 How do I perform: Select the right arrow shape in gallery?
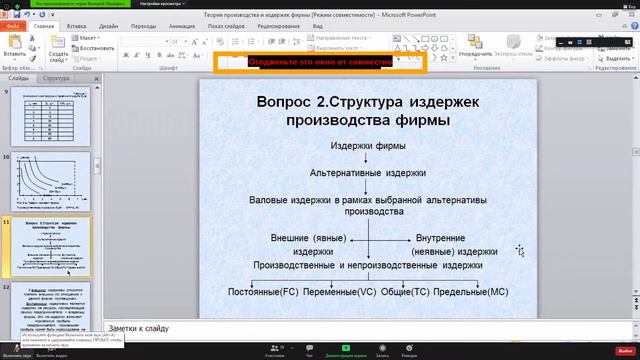click(x=425, y=49)
